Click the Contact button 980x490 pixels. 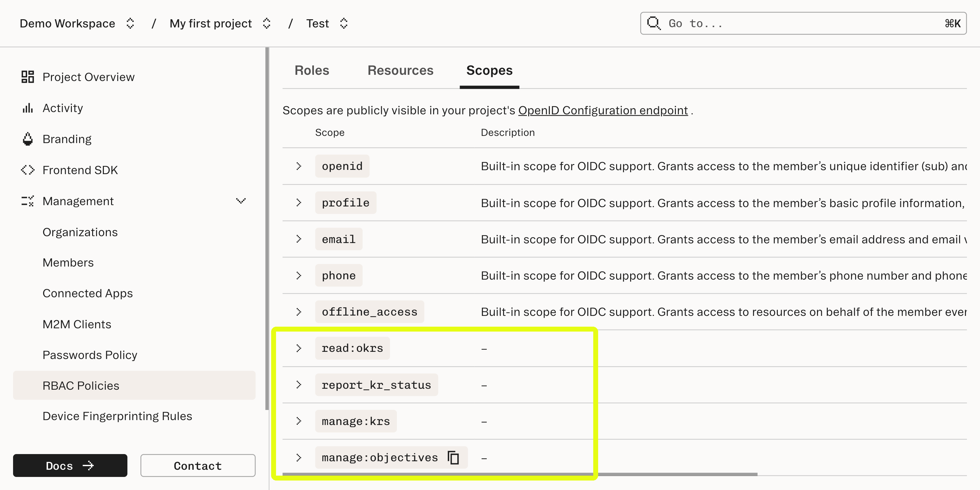point(197,465)
